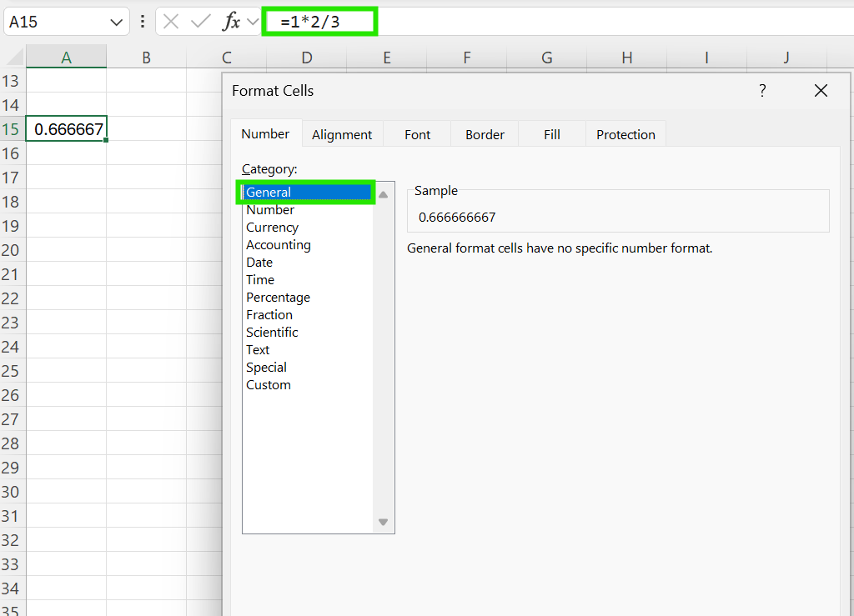Select cell A15 showing 0.666667
The width and height of the screenshot is (854, 616).
pyautogui.click(x=66, y=128)
